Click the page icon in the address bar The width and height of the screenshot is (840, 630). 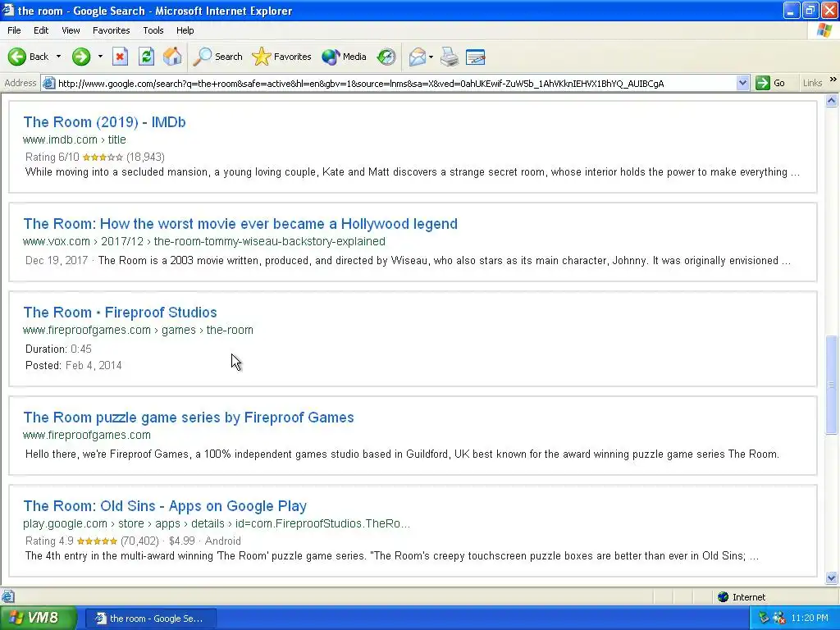48,83
